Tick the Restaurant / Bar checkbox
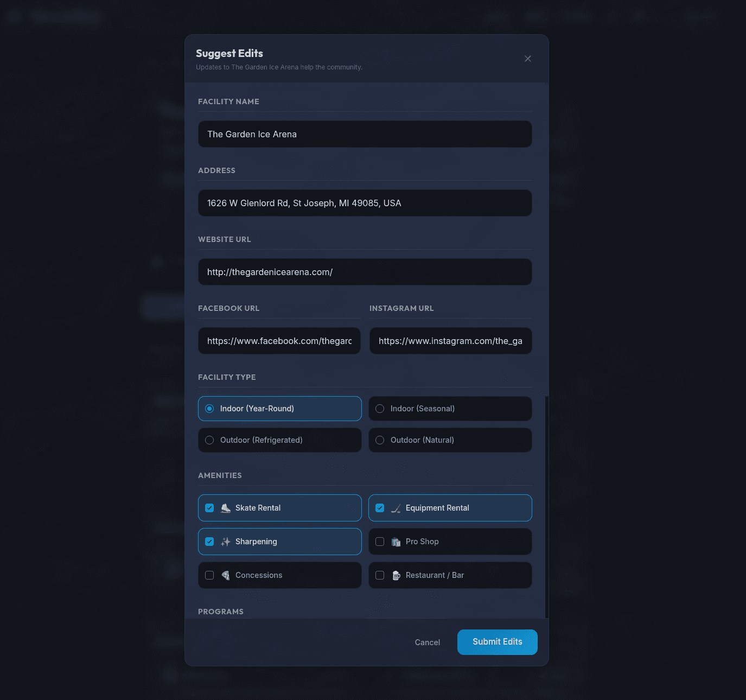This screenshot has width=746, height=700. [x=380, y=575]
